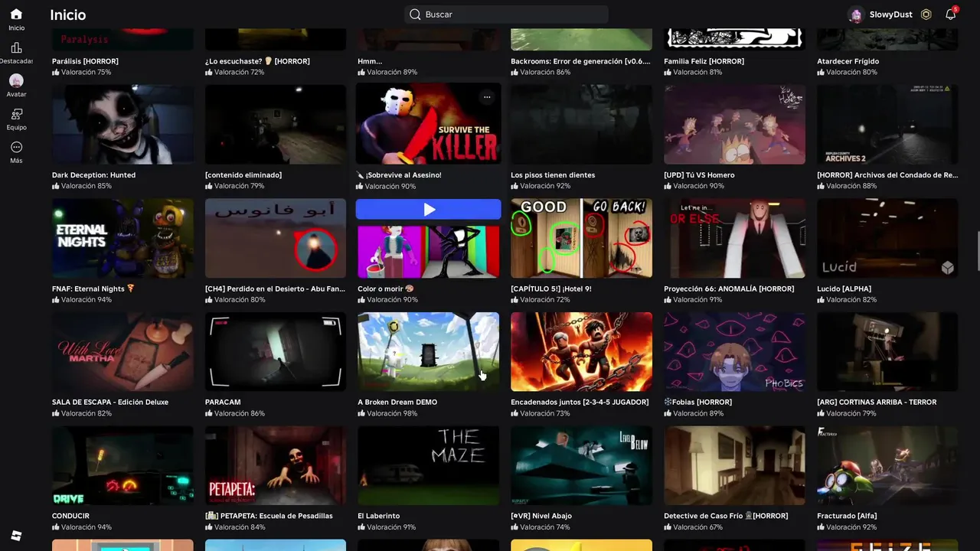Screen dimensions: 980x551
Task: Click the search magnifier icon
Action: pos(415,15)
